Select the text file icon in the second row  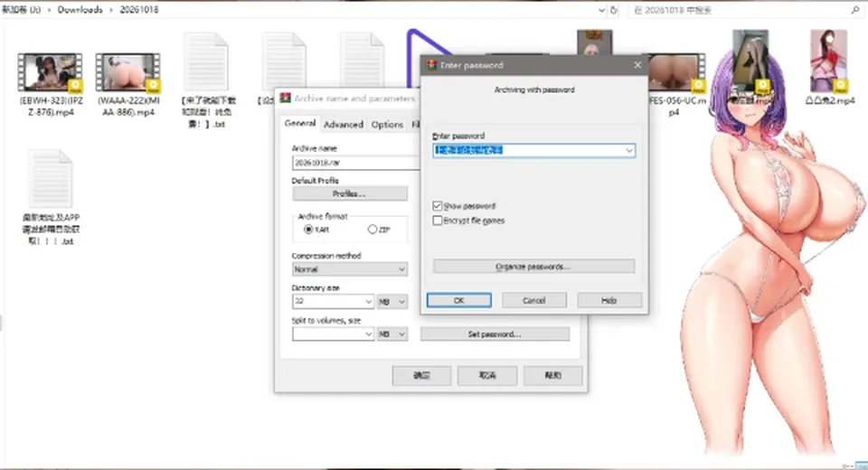[x=51, y=179]
